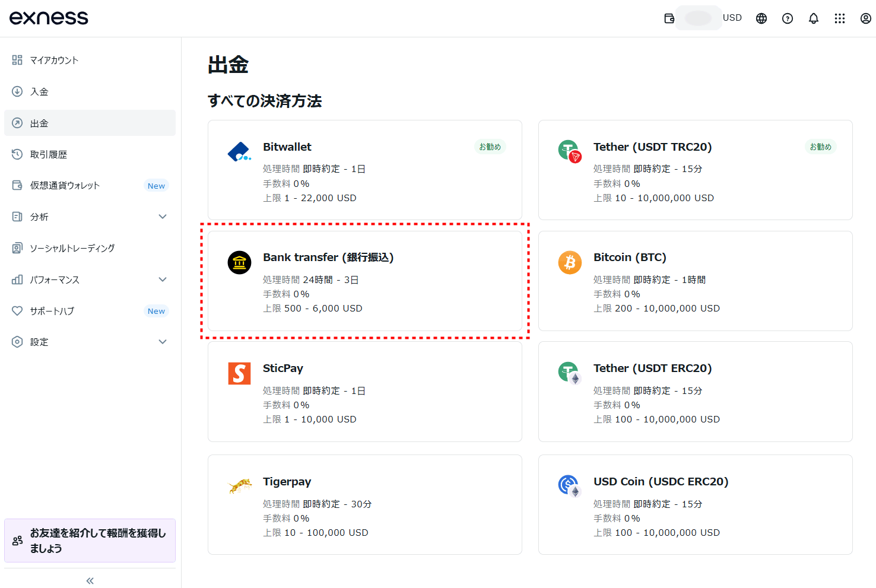Select 出金 withdrawal menu item
Viewport: 876px width, 588px height.
(90, 123)
